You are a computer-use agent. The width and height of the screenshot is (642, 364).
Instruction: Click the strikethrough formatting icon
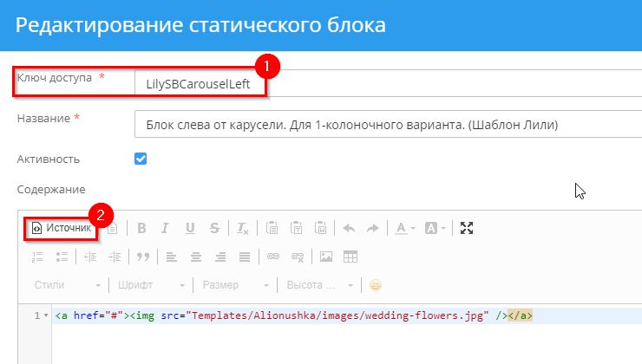[214, 229]
